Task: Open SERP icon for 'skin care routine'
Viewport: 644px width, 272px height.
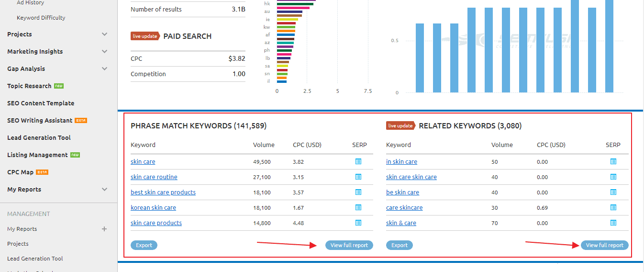Action: (x=358, y=177)
